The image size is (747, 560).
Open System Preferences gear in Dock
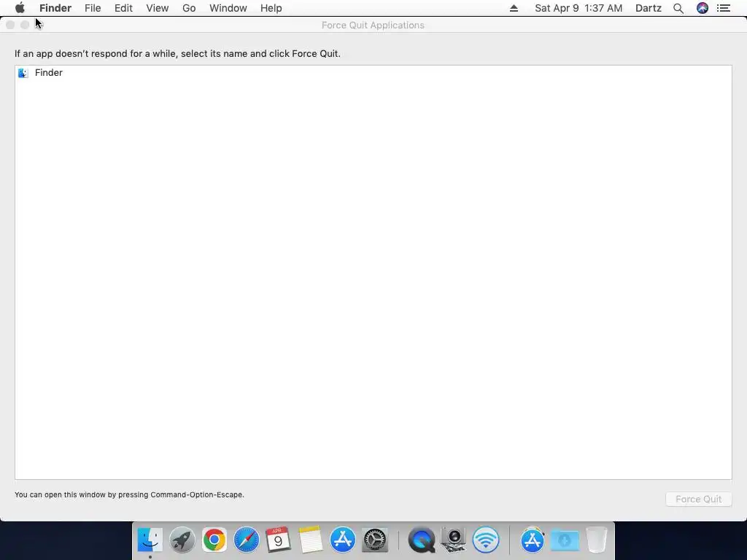pyautogui.click(x=375, y=540)
